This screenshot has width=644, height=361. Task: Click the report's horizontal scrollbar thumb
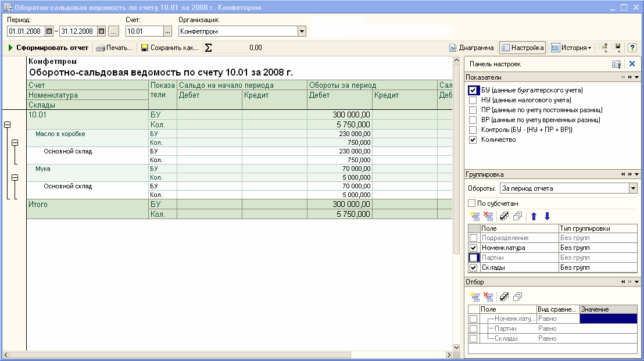180,355
